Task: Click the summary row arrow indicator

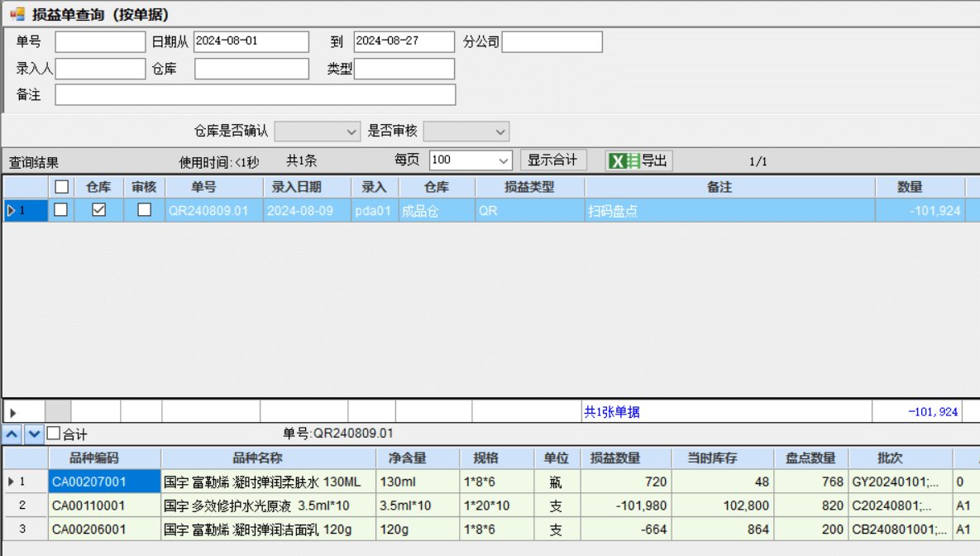Action: click(13, 412)
